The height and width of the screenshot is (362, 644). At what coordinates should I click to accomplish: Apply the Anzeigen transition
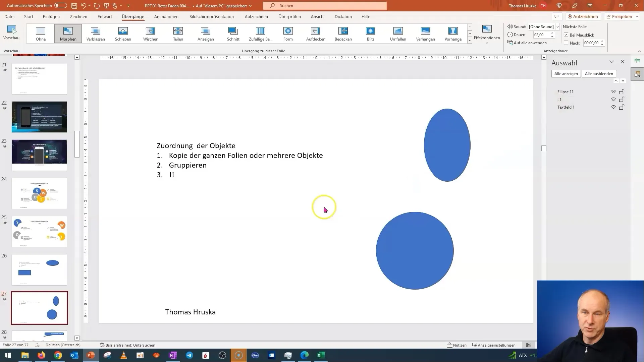206,34
